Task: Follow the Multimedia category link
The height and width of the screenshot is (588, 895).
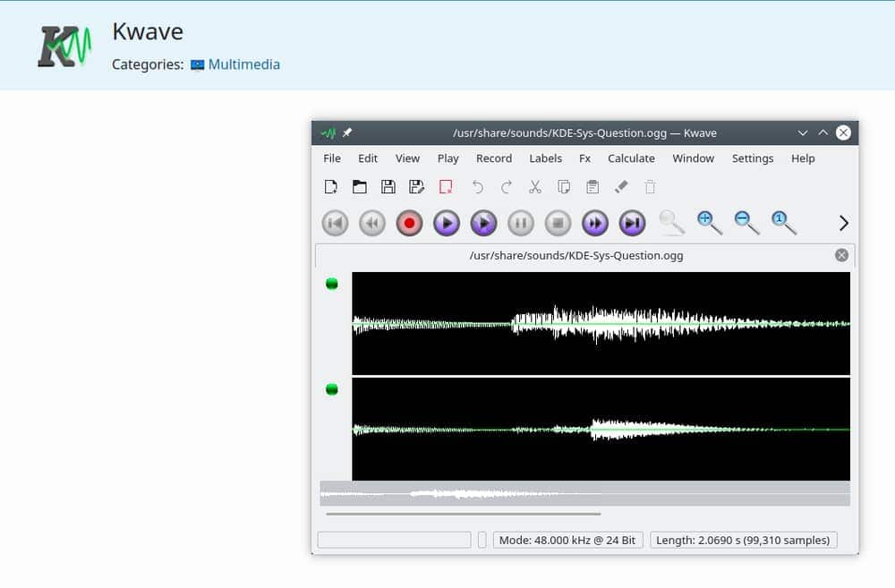Action: tap(243, 64)
